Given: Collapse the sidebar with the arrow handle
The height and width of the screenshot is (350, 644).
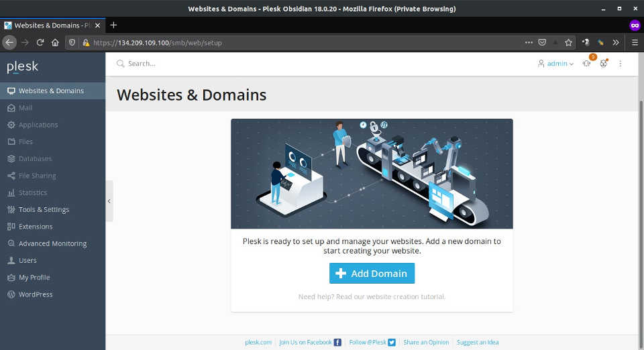Looking at the screenshot, I should pyautogui.click(x=109, y=201).
